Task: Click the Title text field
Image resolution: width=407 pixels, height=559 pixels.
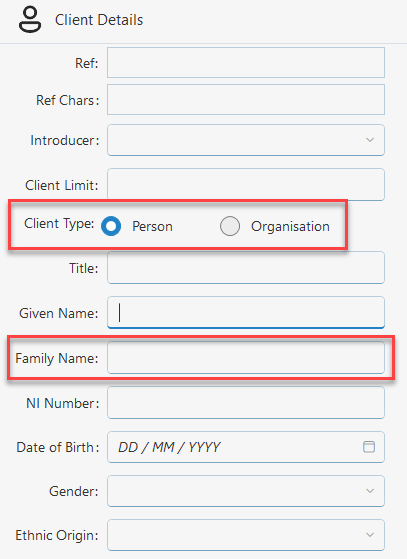Action: point(246,267)
